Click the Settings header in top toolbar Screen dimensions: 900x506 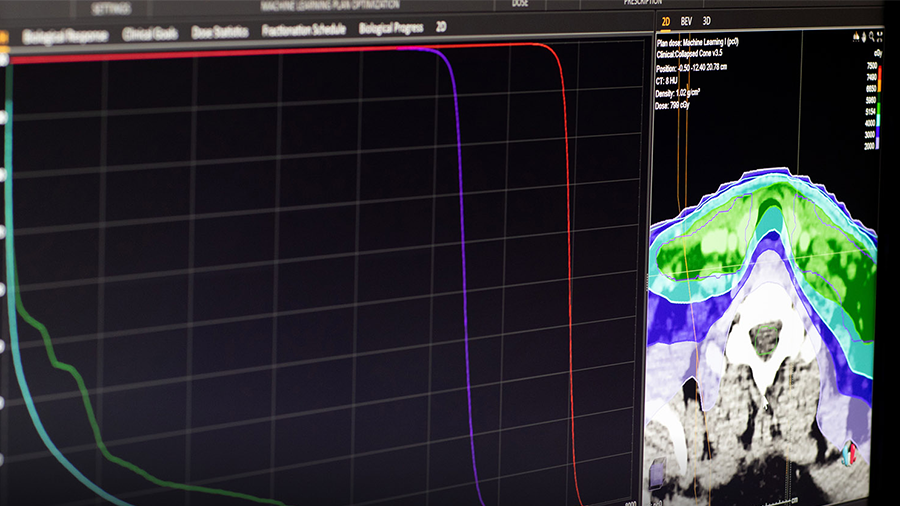(x=109, y=7)
